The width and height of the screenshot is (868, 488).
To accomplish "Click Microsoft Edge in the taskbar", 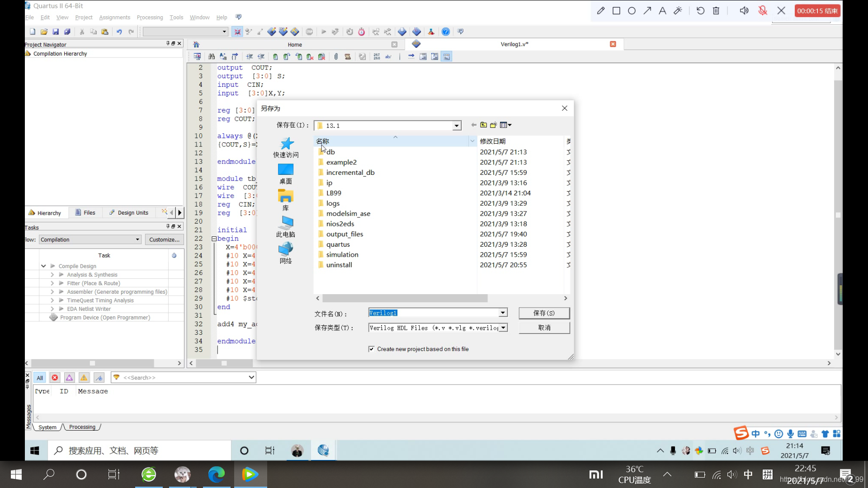I will click(216, 474).
